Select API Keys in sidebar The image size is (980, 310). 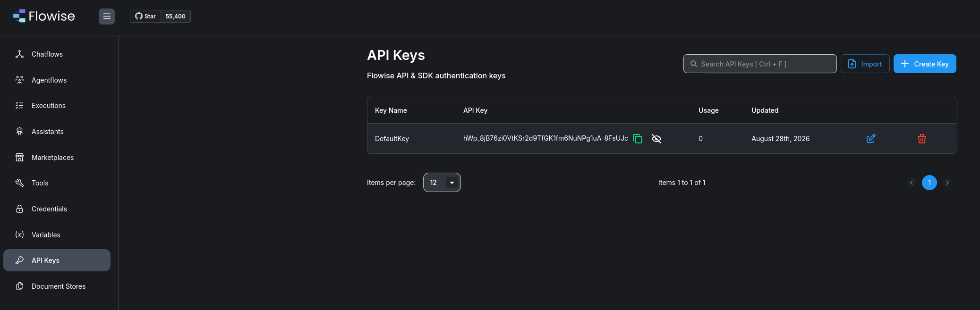pyautogui.click(x=57, y=260)
